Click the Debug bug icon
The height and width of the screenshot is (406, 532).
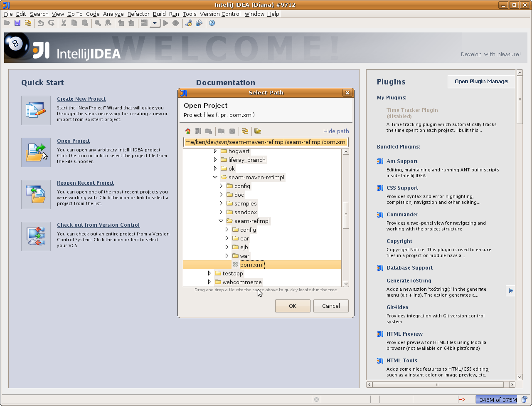click(x=176, y=23)
